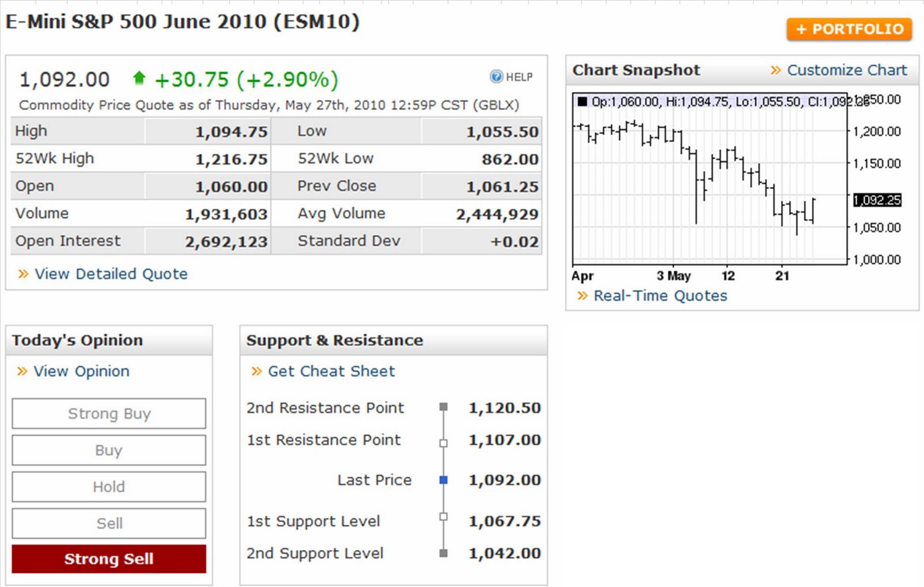The width and height of the screenshot is (924, 587).
Task: Click the 1st Support Level label
Action: click(x=314, y=521)
